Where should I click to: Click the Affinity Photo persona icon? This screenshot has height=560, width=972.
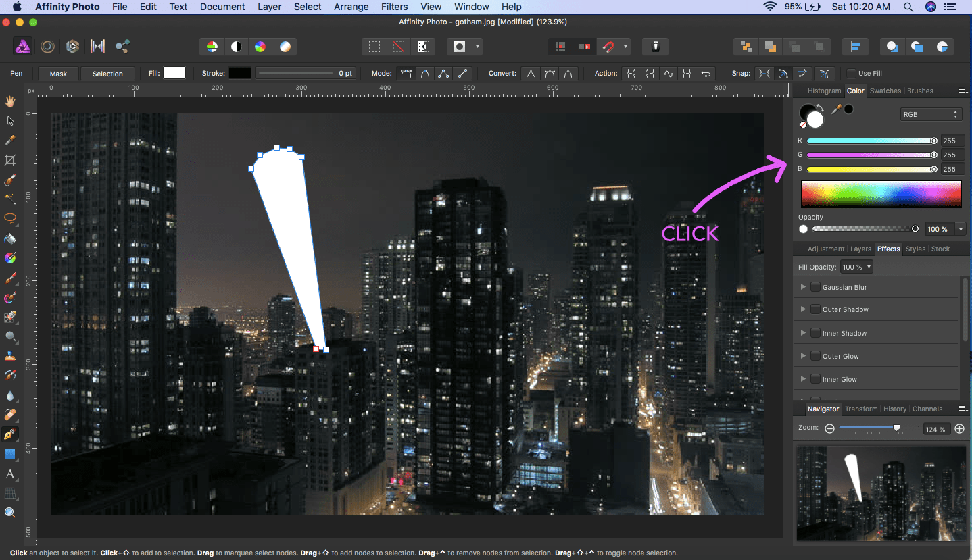pyautogui.click(x=23, y=47)
